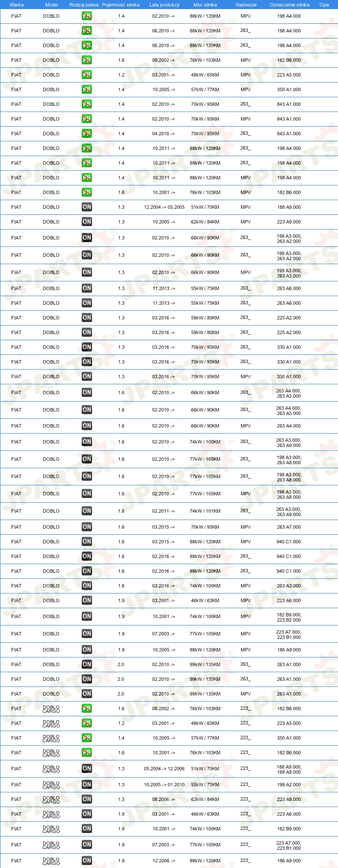338x868 pixels.
Task: Click the Pojemność silnika column header
Action: pos(121,5)
